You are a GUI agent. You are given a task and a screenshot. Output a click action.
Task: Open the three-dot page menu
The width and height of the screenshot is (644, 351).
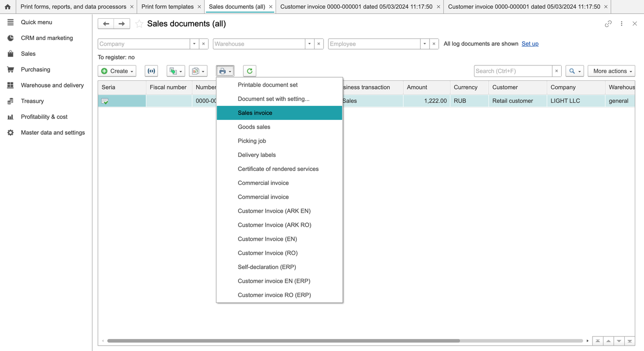(x=622, y=24)
